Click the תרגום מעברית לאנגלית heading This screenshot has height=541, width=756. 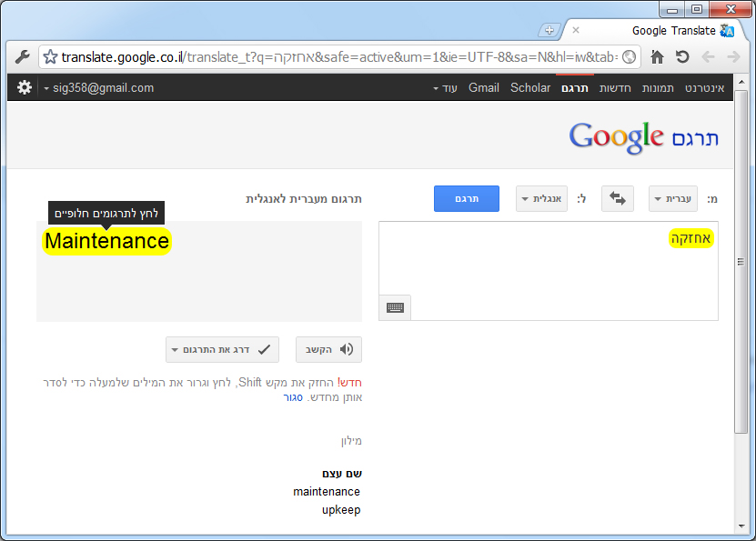click(x=304, y=198)
